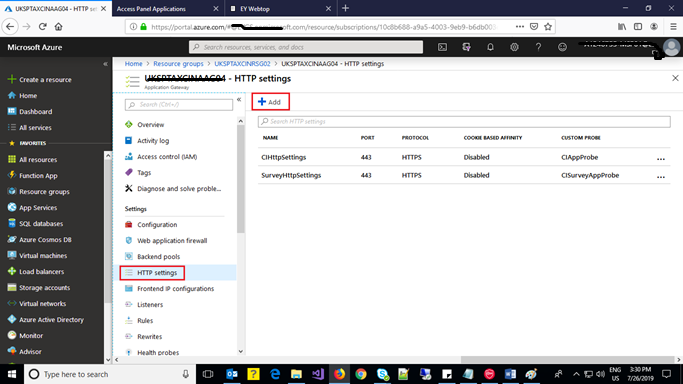Open the feedback smiley icon
This screenshot has height=384, width=683.
pos(562,47)
